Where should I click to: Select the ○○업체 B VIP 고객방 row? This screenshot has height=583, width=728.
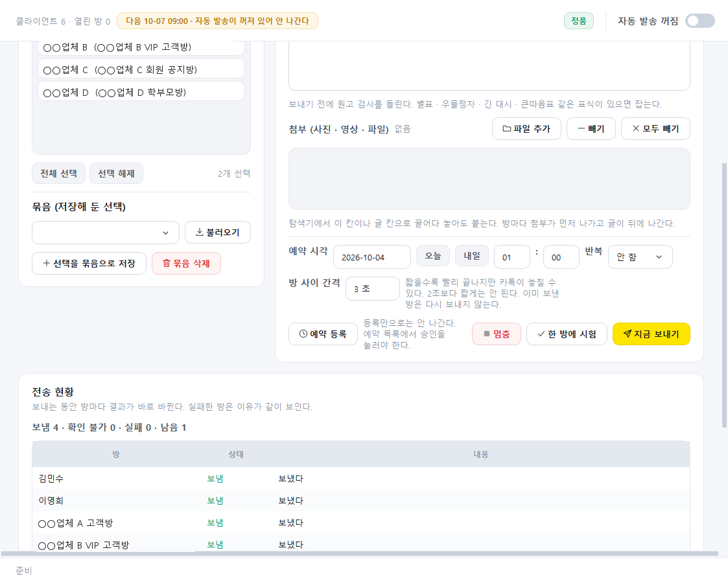(141, 47)
